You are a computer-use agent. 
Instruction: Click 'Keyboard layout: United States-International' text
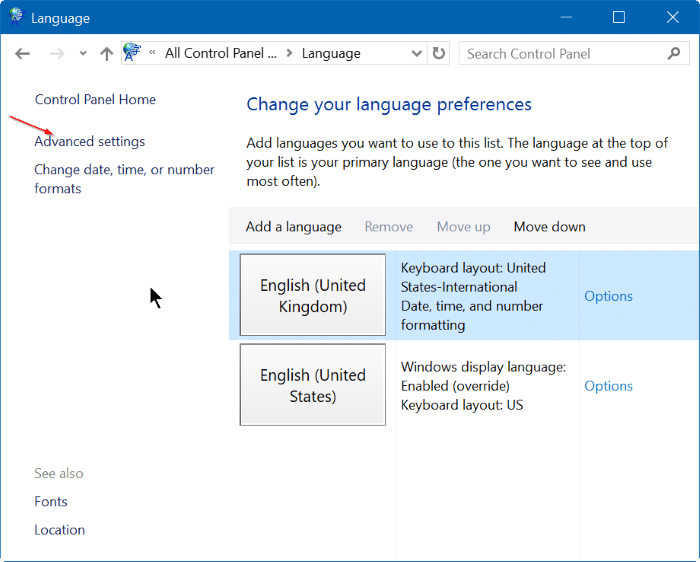[x=473, y=277]
